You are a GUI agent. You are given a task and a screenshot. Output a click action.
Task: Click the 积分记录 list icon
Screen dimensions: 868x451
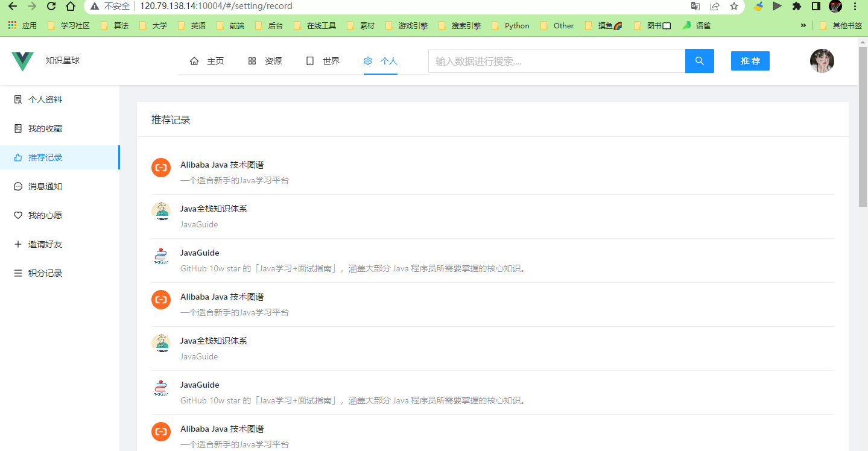pos(18,273)
